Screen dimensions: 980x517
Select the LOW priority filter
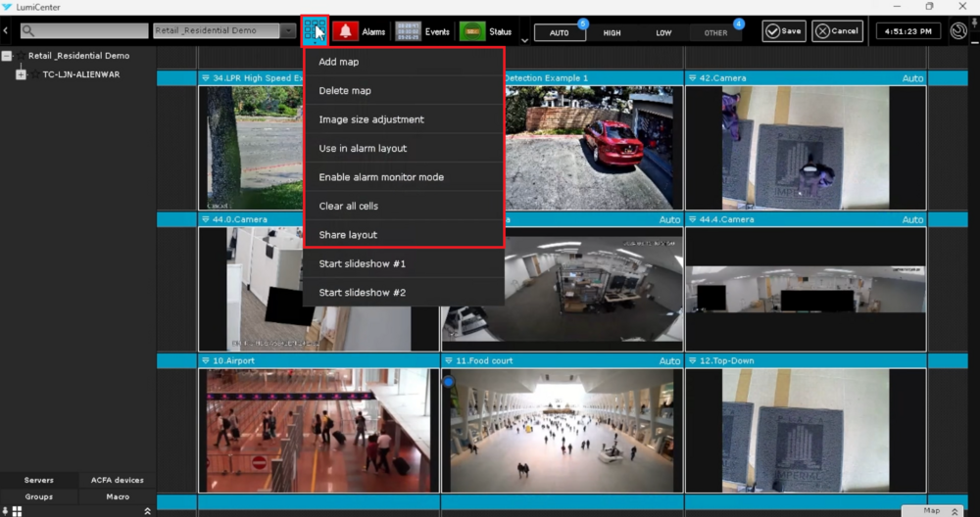[663, 32]
